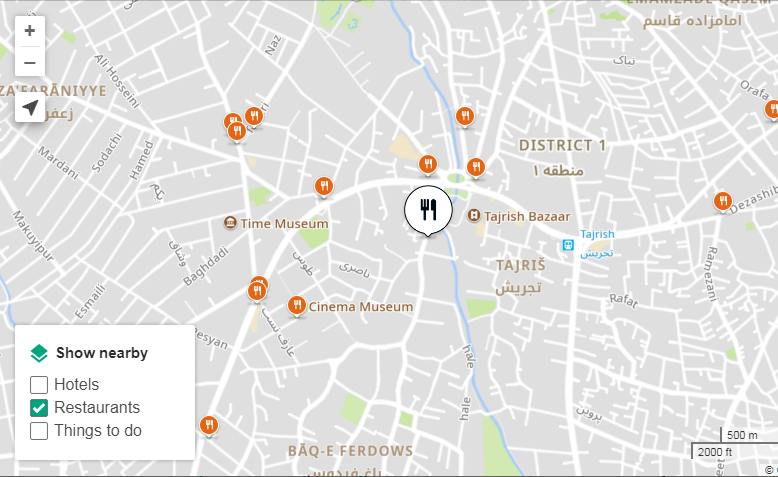Zoom in with the plus button
This screenshot has height=477, width=778.
pos(30,31)
